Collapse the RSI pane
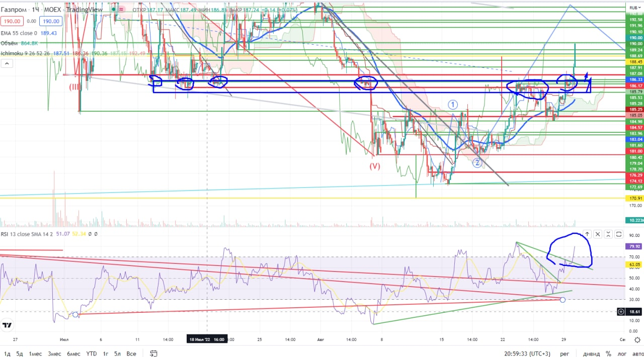The width and height of the screenshot is (644, 357). 608,234
